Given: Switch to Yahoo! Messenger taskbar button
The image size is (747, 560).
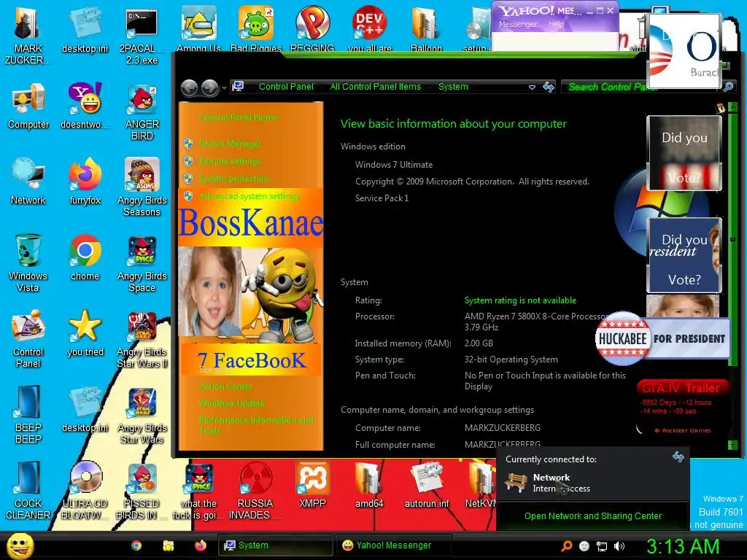Looking at the screenshot, I should click(x=393, y=545).
